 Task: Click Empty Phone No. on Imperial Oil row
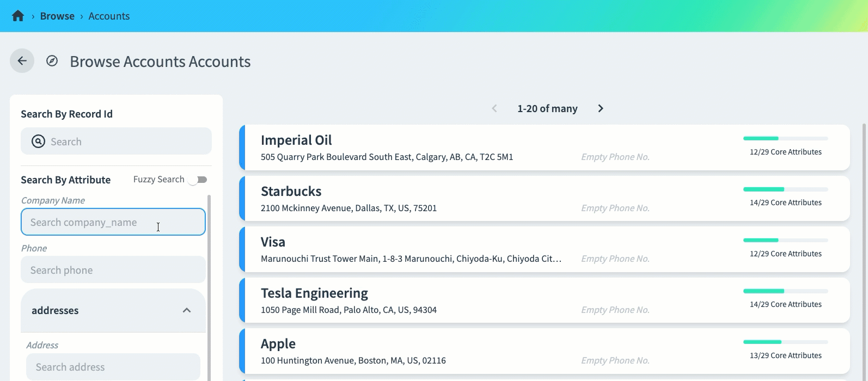[x=615, y=157]
